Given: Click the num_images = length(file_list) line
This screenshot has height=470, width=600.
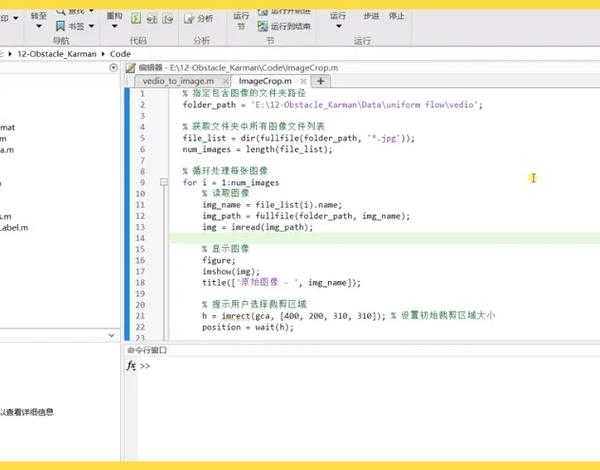Looking at the screenshot, I should (x=258, y=149).
